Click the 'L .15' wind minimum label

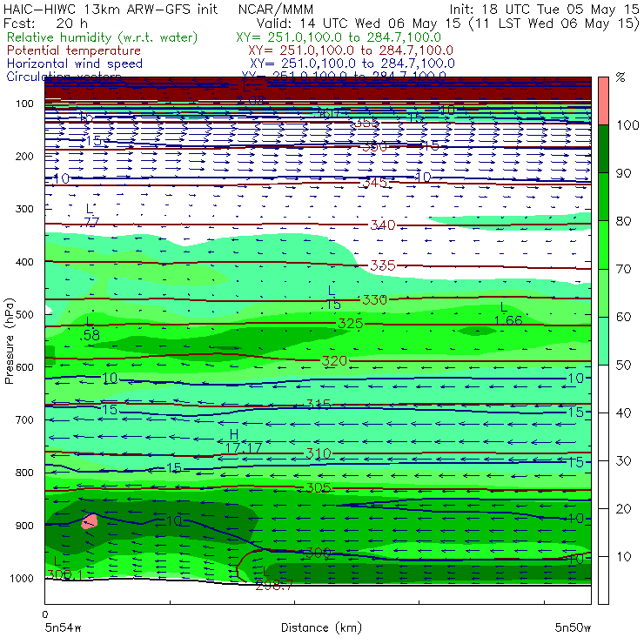[x=331, y=299]
